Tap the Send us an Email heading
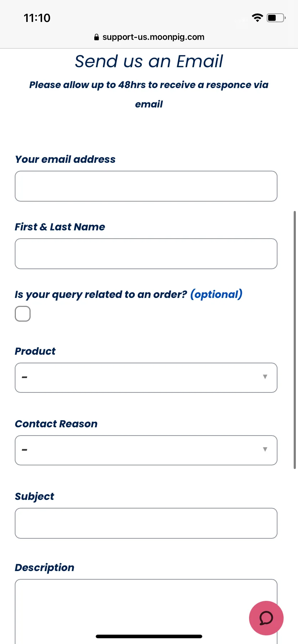 (x=149, y=61)
